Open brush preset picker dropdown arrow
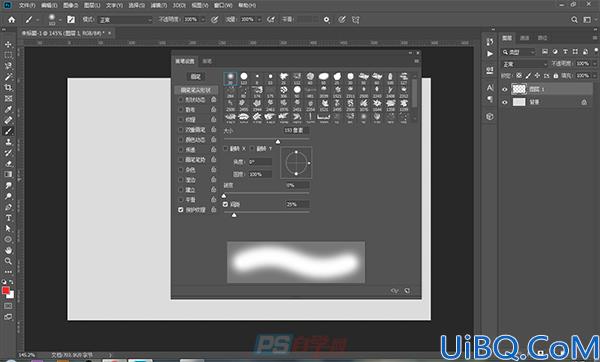Viewport: 600px width, 362px height. pos(60,20)
